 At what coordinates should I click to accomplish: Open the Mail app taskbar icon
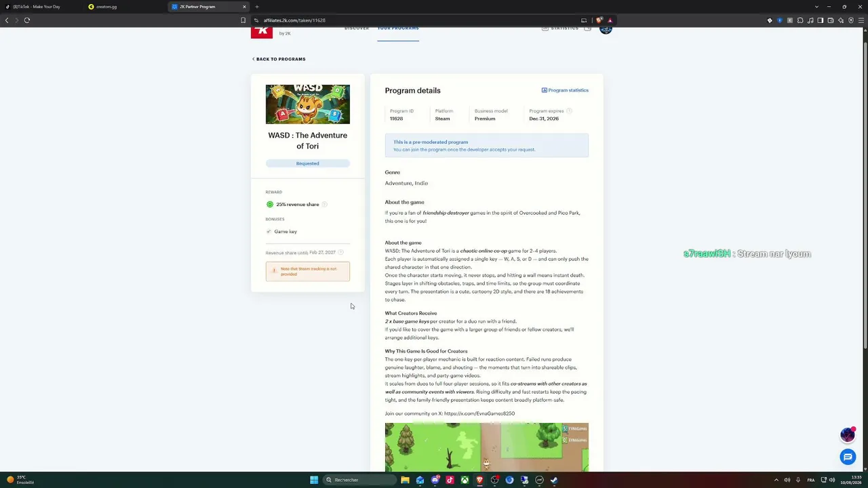coord(420,480)
